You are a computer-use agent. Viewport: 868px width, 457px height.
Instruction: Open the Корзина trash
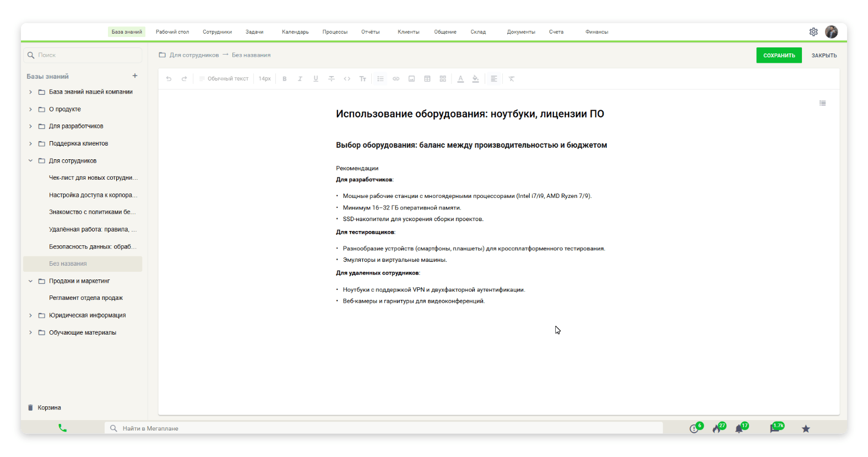coord(44,408)
